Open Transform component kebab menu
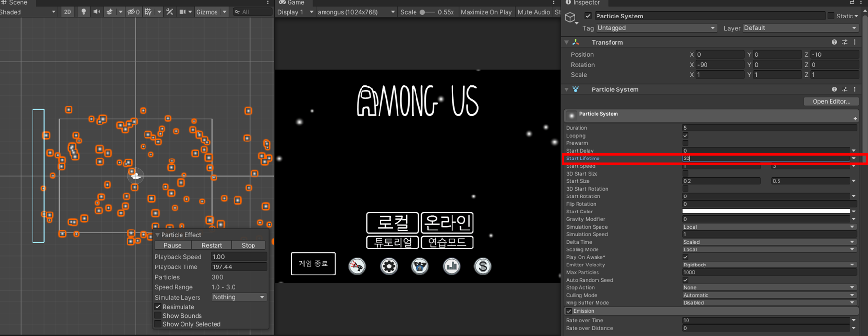The height and width of the screenshot is (336, 868). coord(855,42)
